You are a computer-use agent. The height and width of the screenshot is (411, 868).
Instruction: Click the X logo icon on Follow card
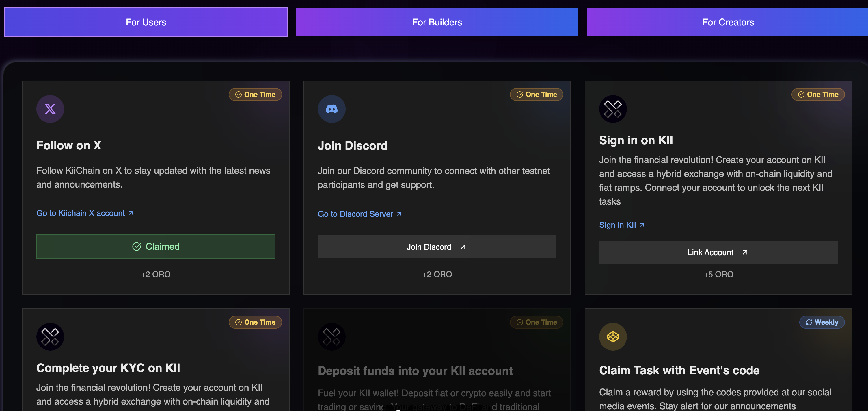pyautogui.click(x=50, y=109)
